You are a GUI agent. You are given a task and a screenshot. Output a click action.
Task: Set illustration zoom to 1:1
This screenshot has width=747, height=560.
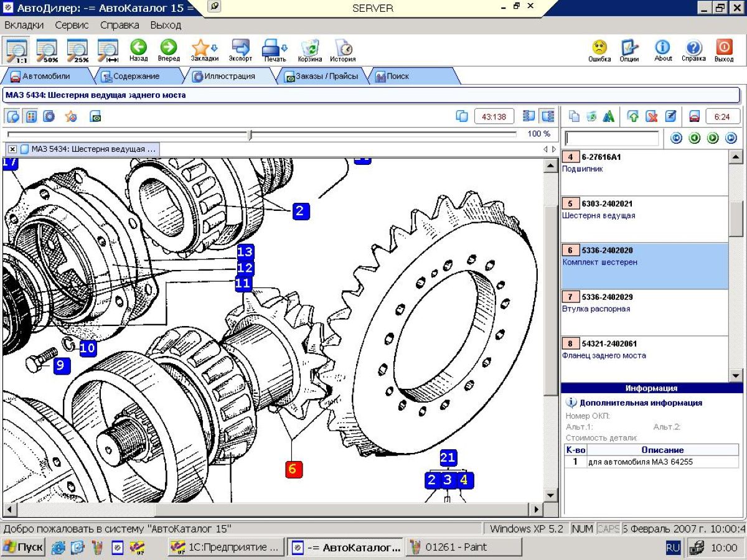(x=17, y=50)
